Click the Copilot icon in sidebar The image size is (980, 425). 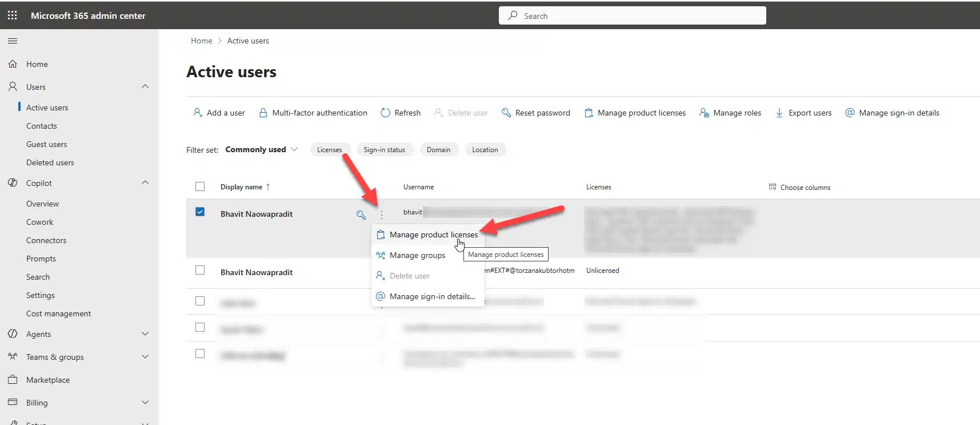(x=13, y=182)
